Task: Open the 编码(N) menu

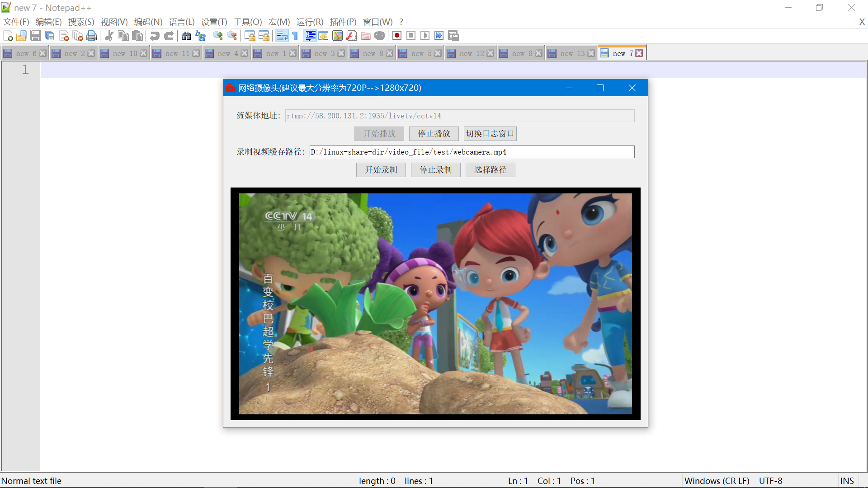Action: tap(148, 22)
